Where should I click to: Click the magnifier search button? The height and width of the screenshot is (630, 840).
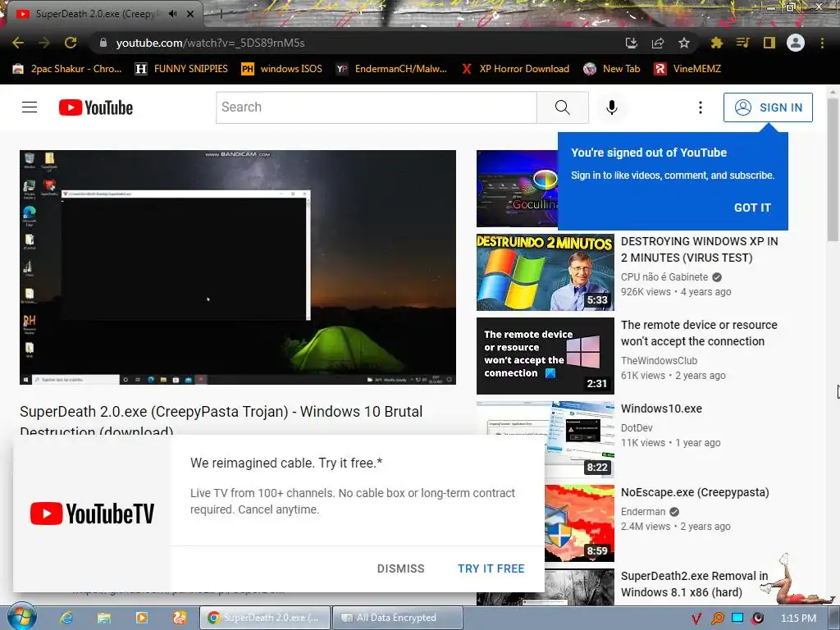(x=563, y=107)
